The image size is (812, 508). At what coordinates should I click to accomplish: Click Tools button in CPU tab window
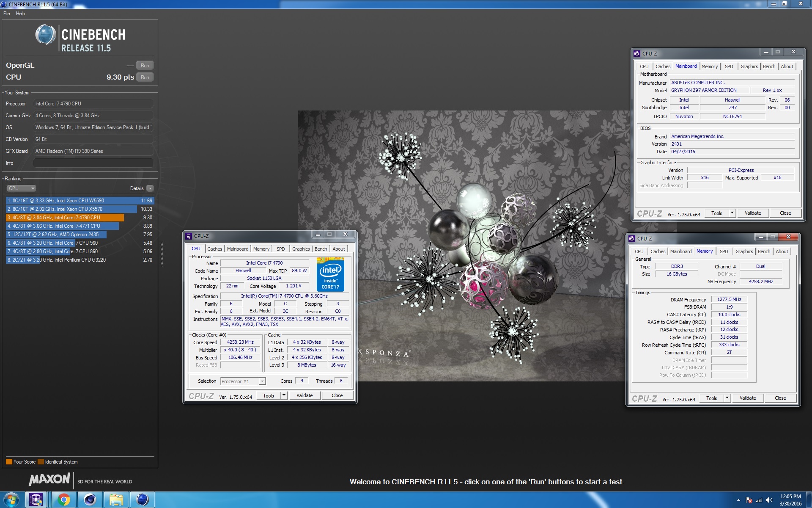pyautogui.click(x=269, y=395)
